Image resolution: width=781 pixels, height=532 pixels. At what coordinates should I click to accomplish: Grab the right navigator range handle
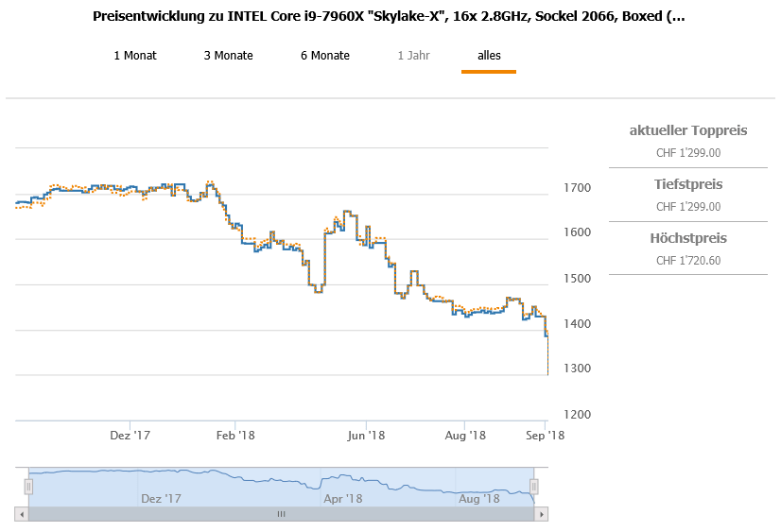(x=534, y=486)
